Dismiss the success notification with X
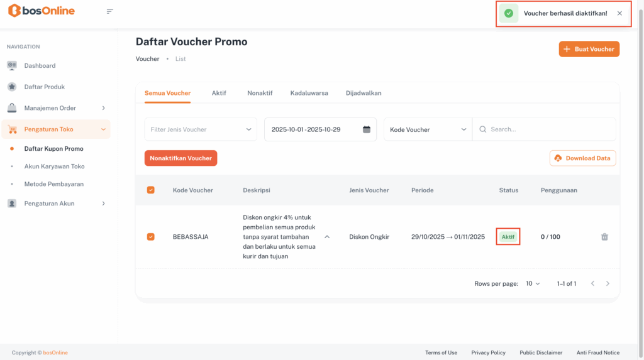The width and height of the screenshot is (644, 360). (619, 13)
